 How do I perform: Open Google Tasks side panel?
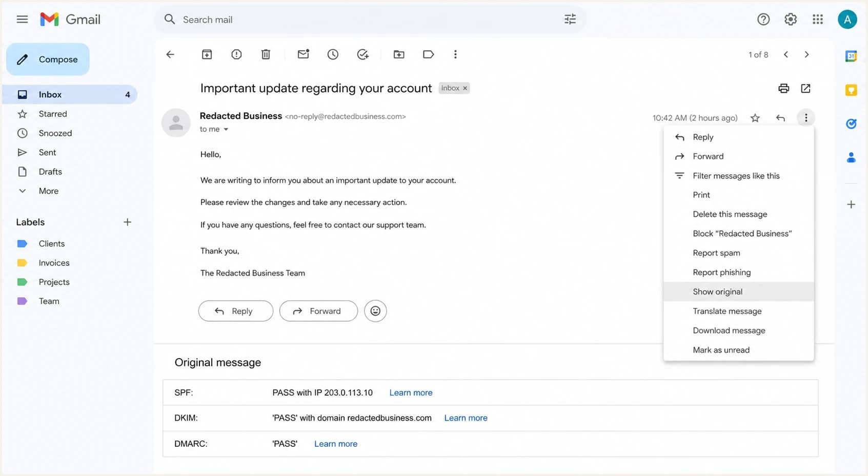click(x=851, y=123)
